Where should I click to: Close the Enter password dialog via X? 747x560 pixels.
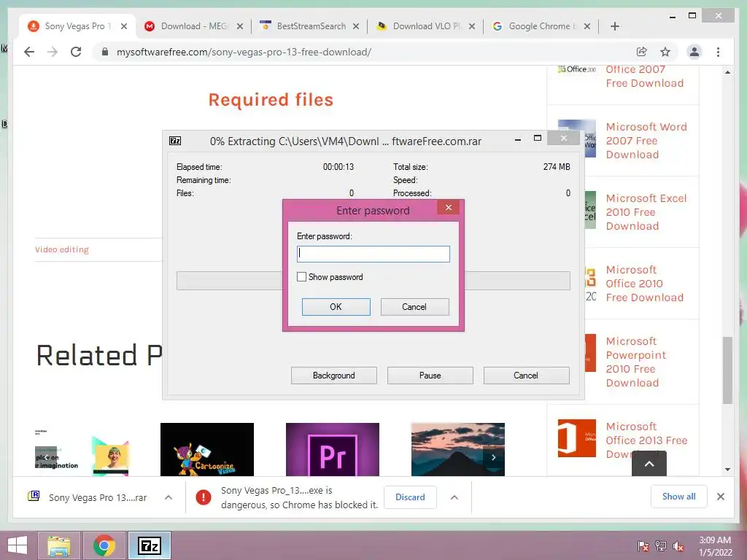point(449,207)
